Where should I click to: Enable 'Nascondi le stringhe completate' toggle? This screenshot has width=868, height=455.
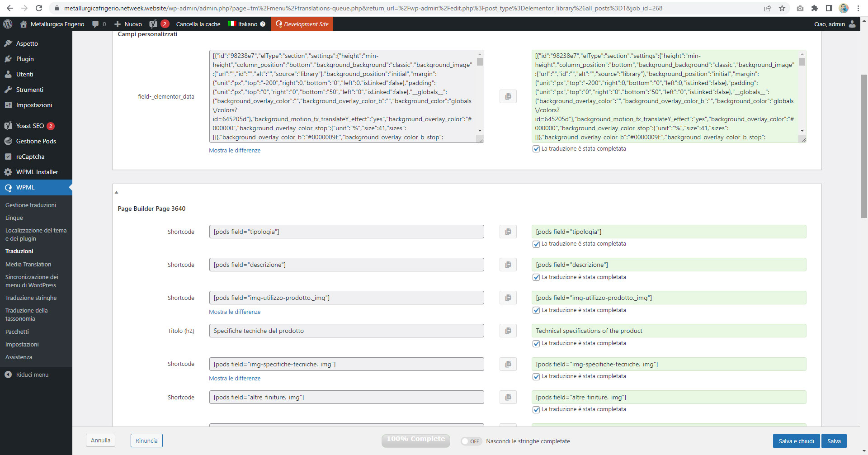coord(472,441)
